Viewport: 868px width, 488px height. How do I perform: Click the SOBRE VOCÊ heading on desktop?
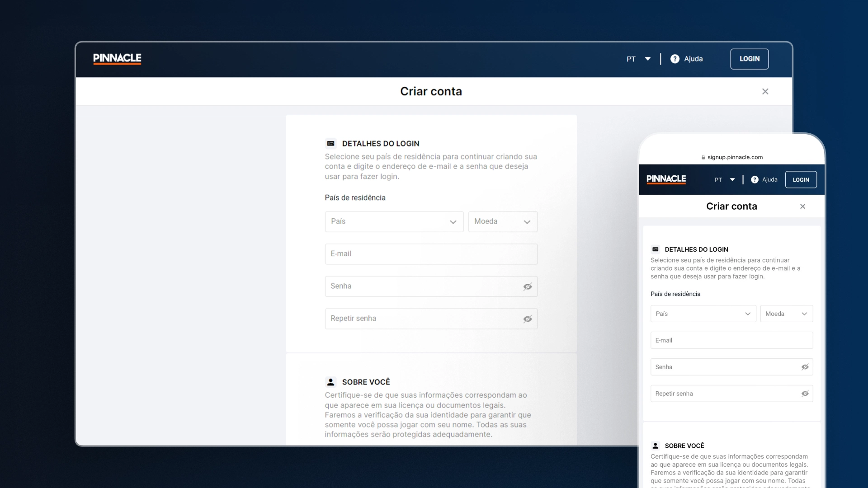point(366,382)
